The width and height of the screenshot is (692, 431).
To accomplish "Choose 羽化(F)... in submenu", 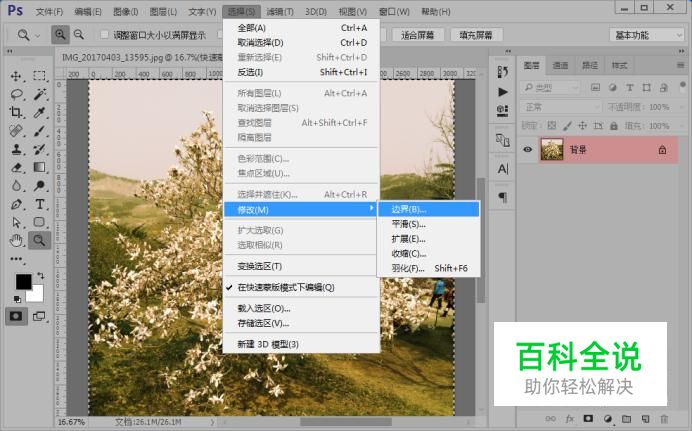I will 429,268.
